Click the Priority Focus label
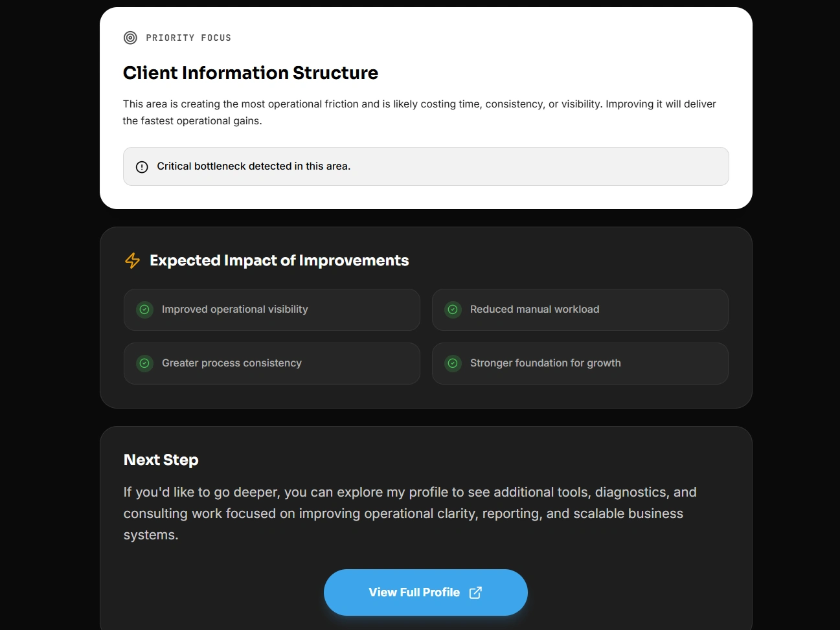The width and height of the screenshot is (840, 630). [188, 38]
